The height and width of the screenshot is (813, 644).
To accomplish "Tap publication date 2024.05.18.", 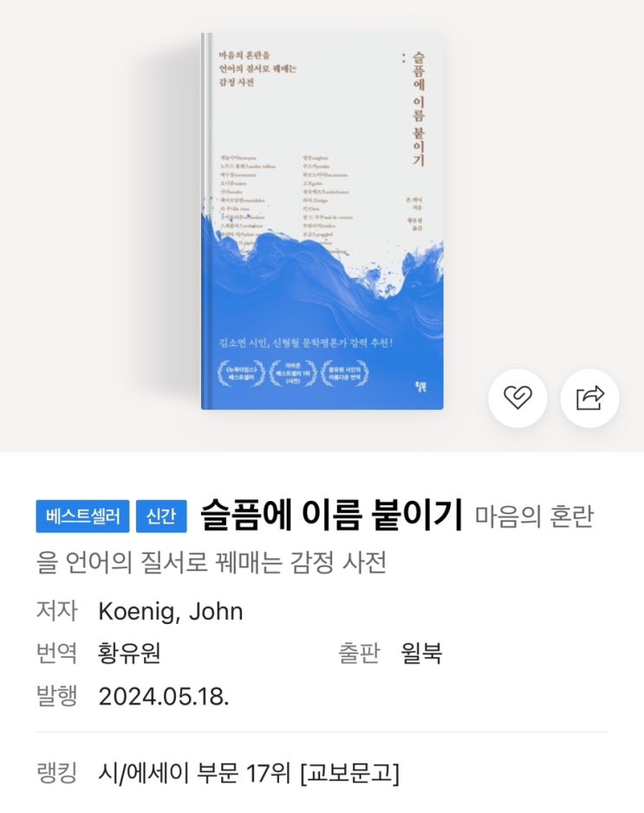I will [x=164, y=696].
